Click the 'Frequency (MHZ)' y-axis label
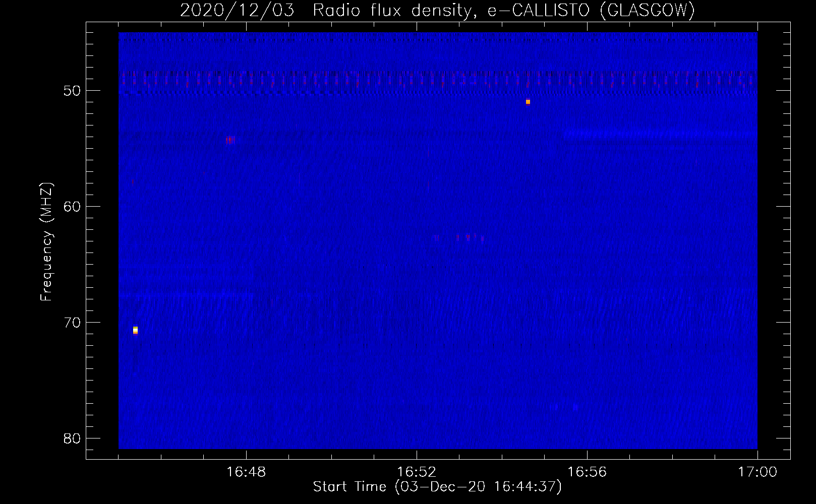The width and height of the screenshot is (816, 504). [46, 242]
